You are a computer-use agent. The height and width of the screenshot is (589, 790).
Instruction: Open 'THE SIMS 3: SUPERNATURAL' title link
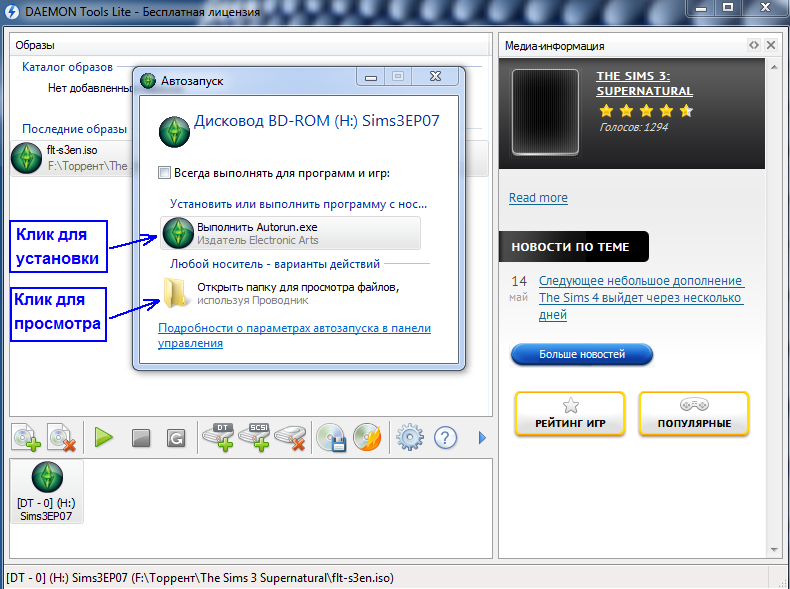tap(644, 83)
